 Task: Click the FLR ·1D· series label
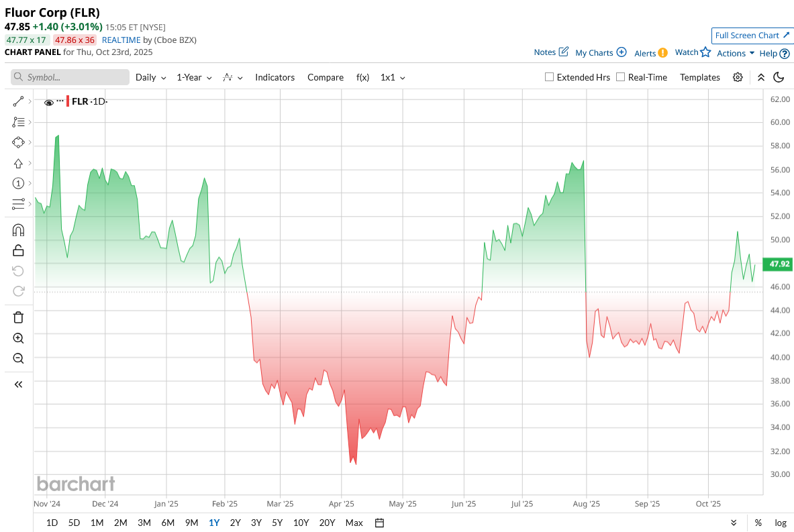point(90,101)
